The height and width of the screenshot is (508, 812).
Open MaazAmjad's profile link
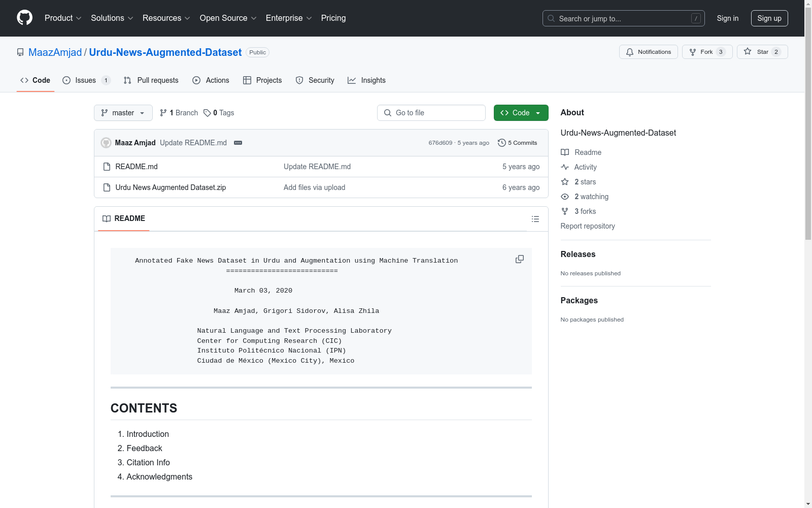tap(55, 52)
